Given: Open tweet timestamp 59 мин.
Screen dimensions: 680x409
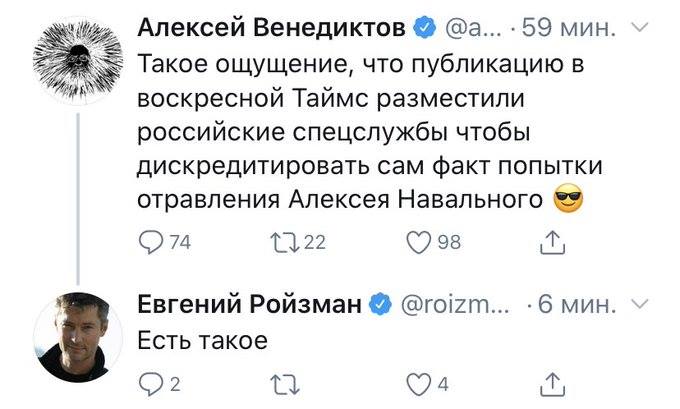Looking at the screenshot, I should (573, 28).
